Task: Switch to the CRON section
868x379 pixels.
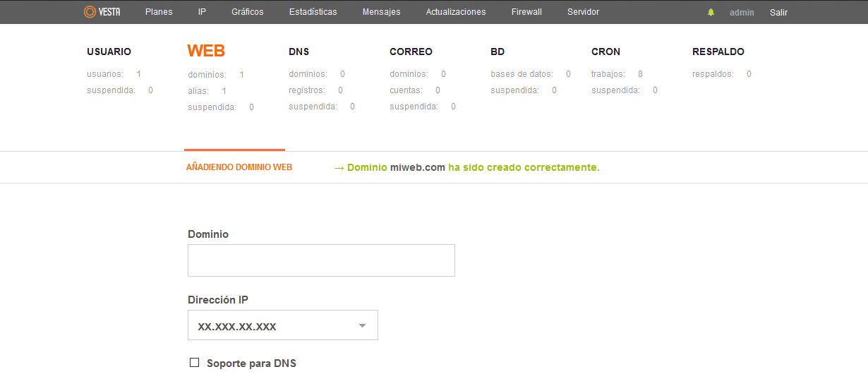Action: 606,52
